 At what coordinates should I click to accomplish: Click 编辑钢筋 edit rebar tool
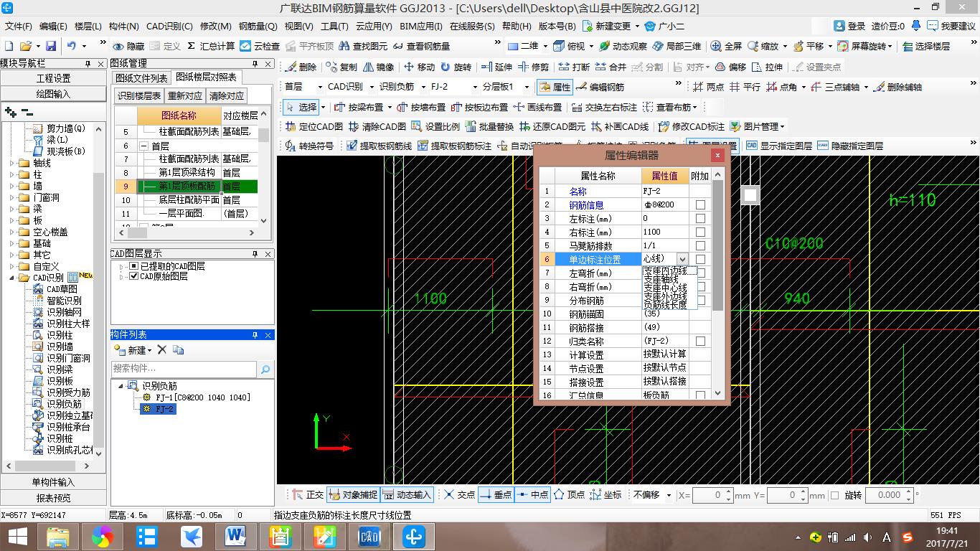click(600, 87)
